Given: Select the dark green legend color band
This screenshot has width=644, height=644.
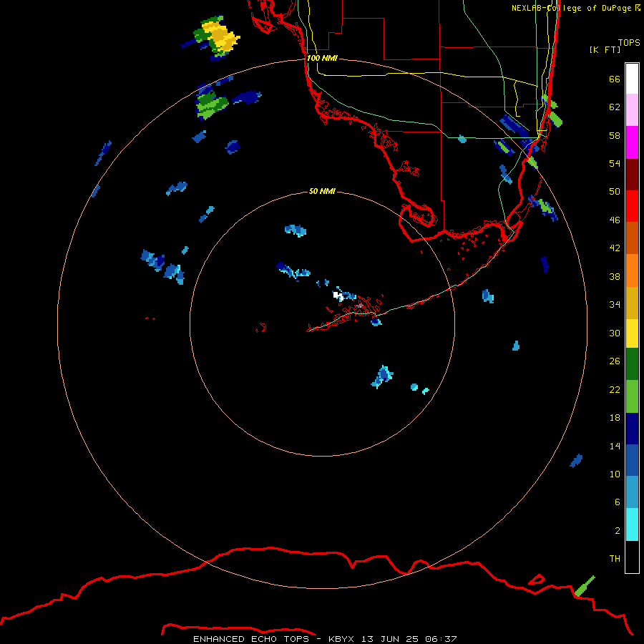Looking at the screenshot, I should tap(632, 364).
